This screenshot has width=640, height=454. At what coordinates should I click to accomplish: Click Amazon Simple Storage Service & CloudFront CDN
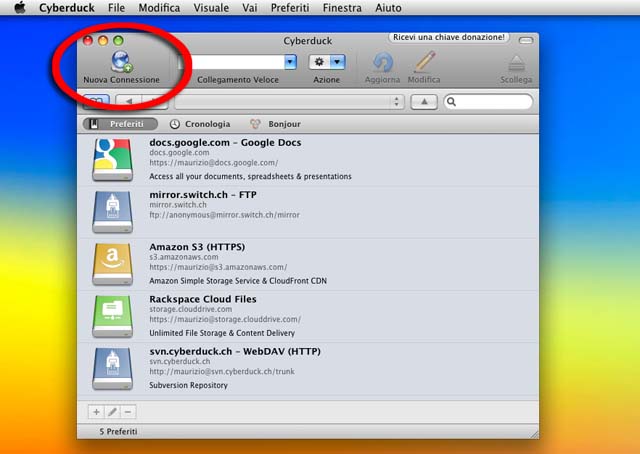pos(238,281)
